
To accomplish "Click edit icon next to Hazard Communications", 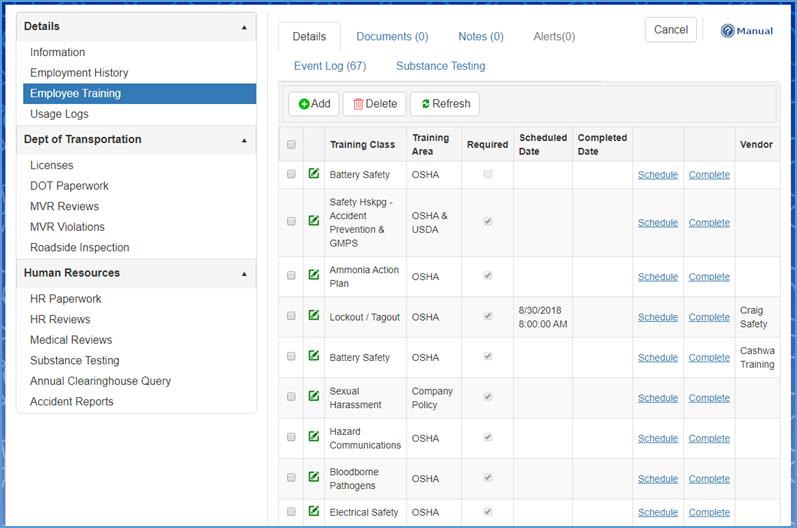I will click(314, 436).
